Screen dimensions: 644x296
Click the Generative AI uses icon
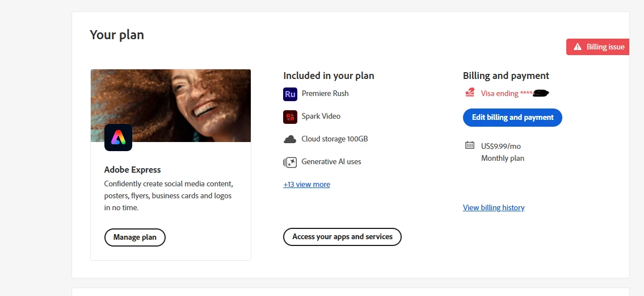(x=290, y=162)
